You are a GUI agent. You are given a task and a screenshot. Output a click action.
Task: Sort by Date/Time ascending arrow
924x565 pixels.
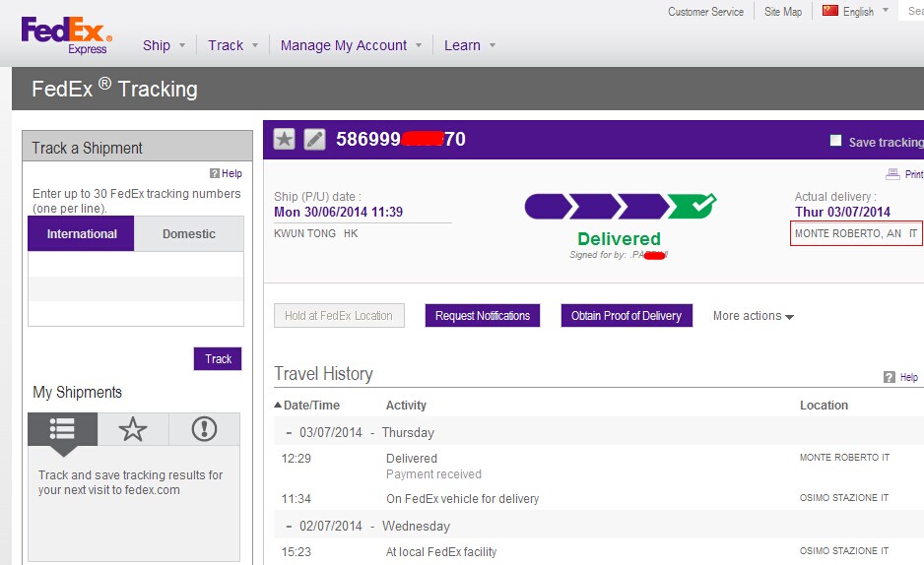pos(278,405)
